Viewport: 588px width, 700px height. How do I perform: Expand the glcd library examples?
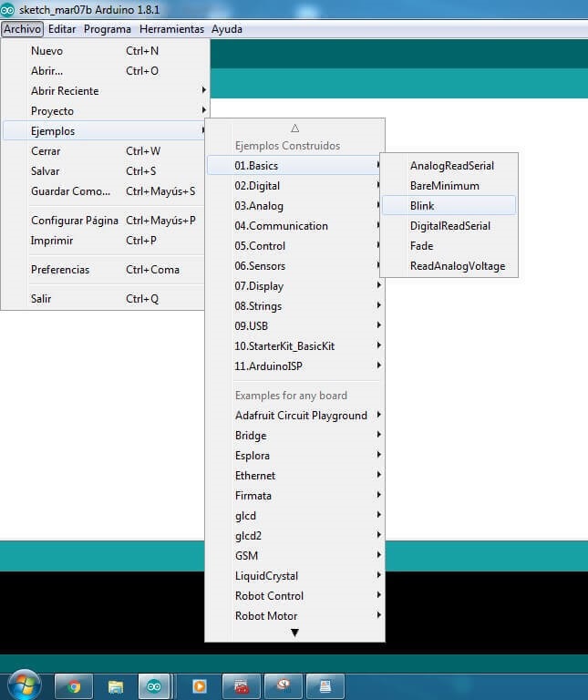[294, 516]
